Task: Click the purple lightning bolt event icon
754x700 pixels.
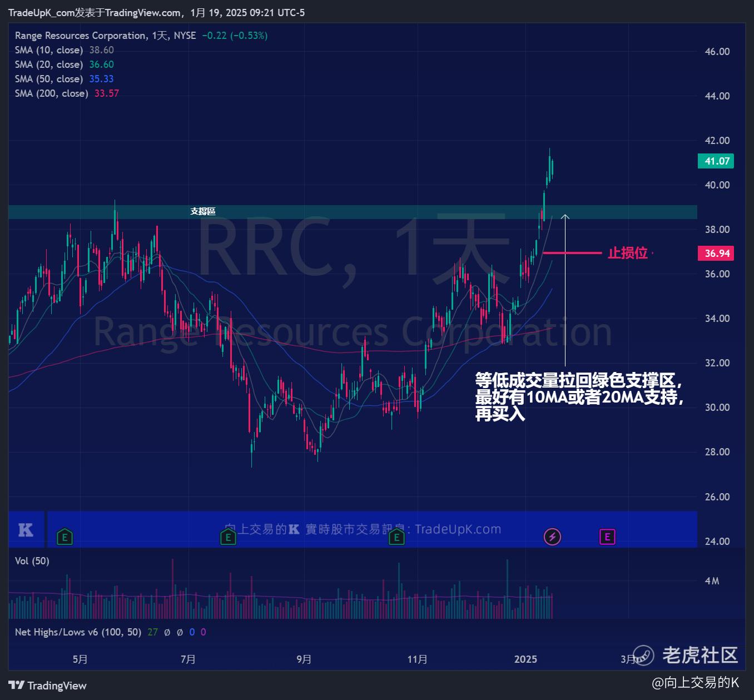Action: (x=552, y=537)
